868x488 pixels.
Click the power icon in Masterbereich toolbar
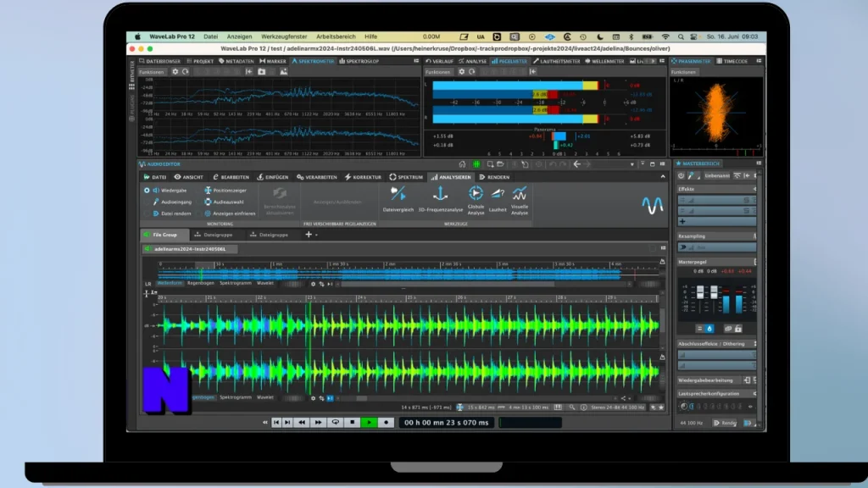coord(681,176)
